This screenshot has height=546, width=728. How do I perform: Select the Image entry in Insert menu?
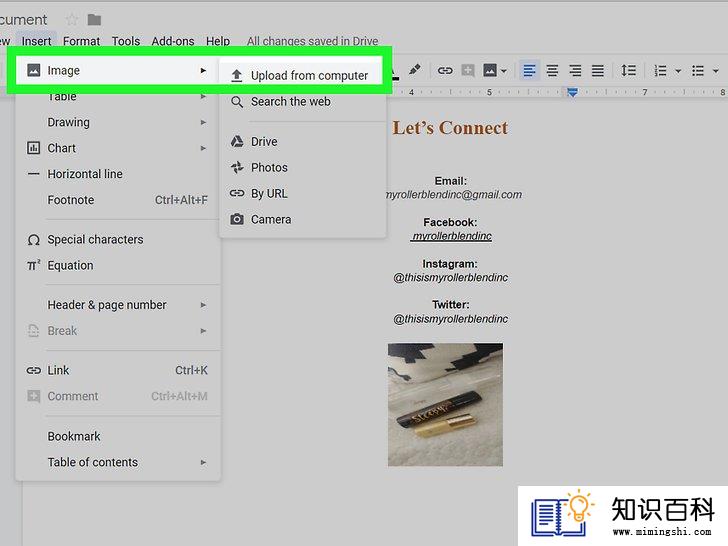tap(117, 71)
